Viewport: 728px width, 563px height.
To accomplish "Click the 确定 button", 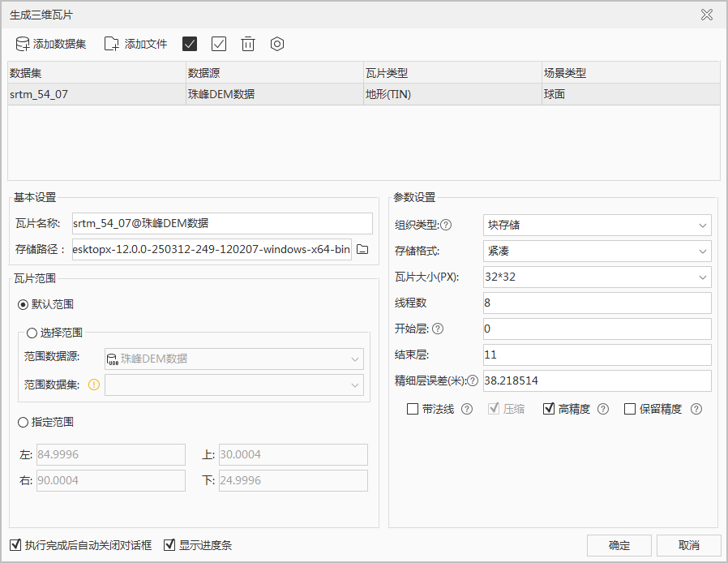I will (619, 545).
